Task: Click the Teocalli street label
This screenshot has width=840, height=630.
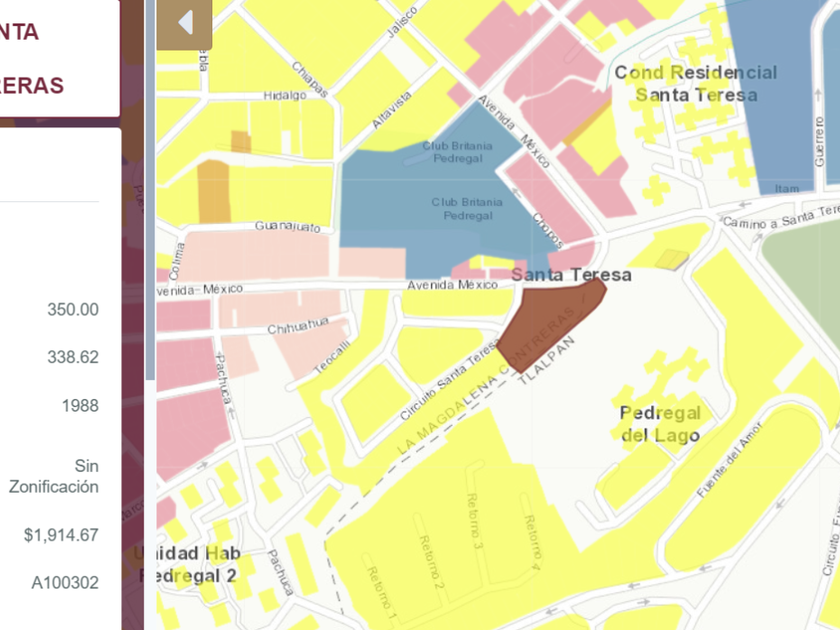Action: pos(332,357)
